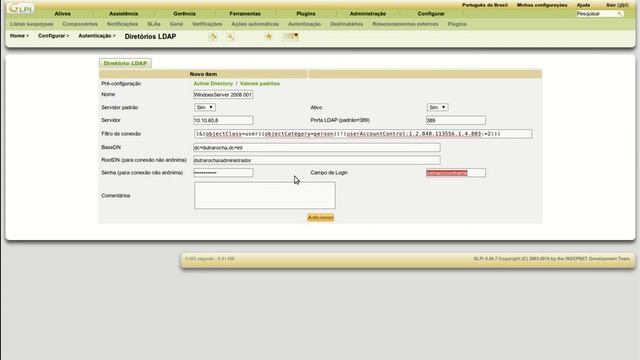The height and width of the screenshot is (360, 640).
Task: Open Minhas configurações link
Action: 542,5
